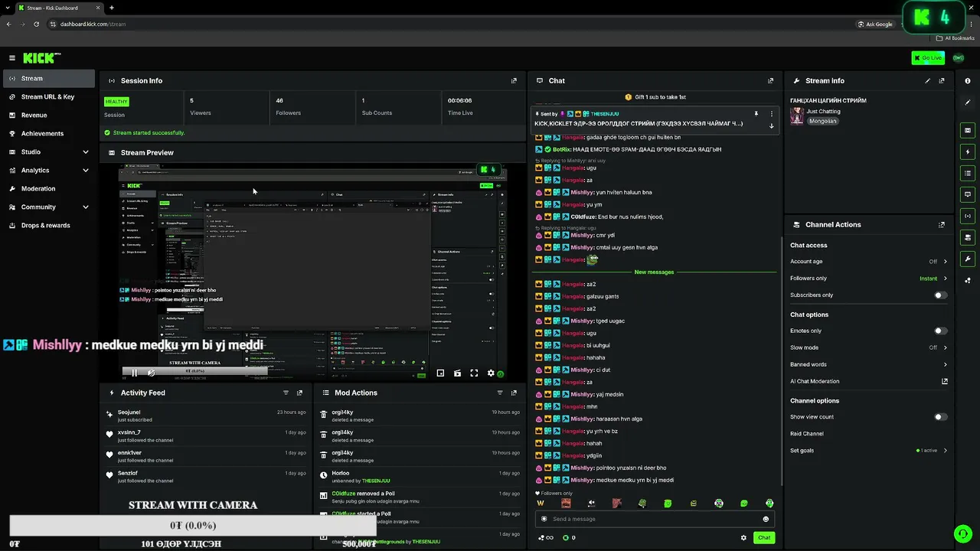Go to Revenue page
This screenshot has width=980, height=551.
pos(49,115)
